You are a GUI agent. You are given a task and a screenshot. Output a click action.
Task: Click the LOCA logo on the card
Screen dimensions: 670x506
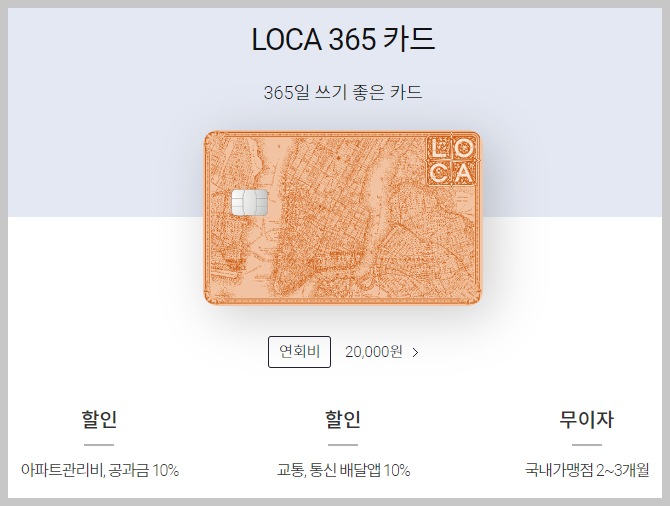click(452, 161)
